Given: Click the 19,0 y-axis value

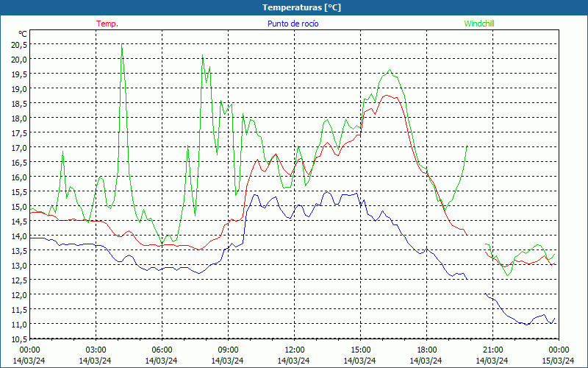Looking at the screenshot, I should click(20, 88).
